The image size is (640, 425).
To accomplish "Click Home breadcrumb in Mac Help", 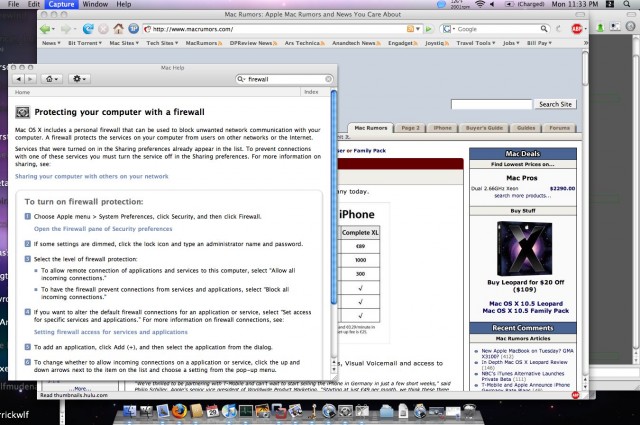I will (22, 92).
